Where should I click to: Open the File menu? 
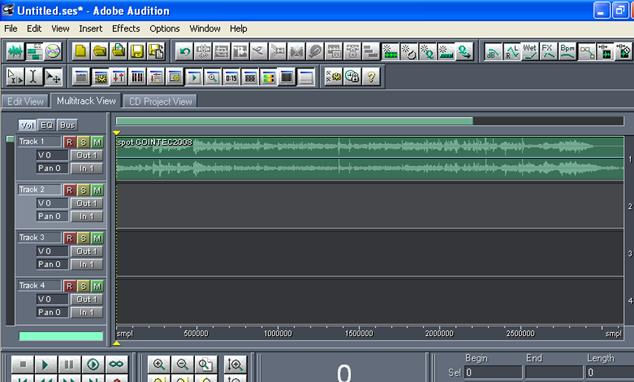[11, 29]
